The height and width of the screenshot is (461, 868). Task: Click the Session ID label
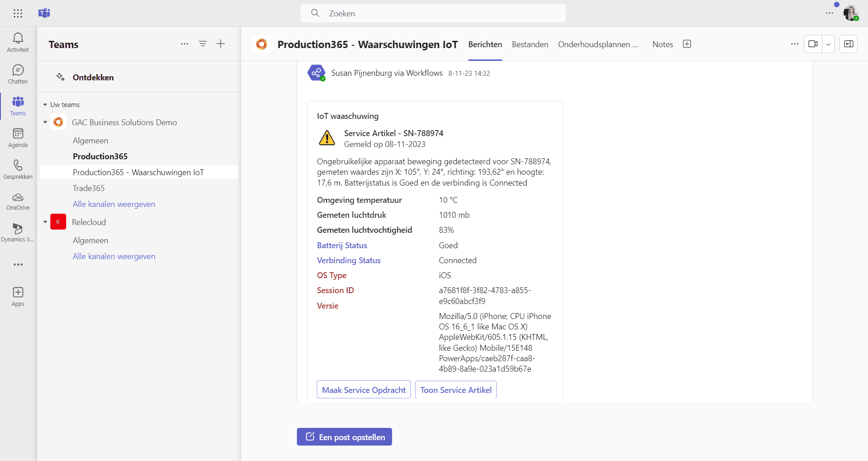pyautogui.click(x=335, y=290)
